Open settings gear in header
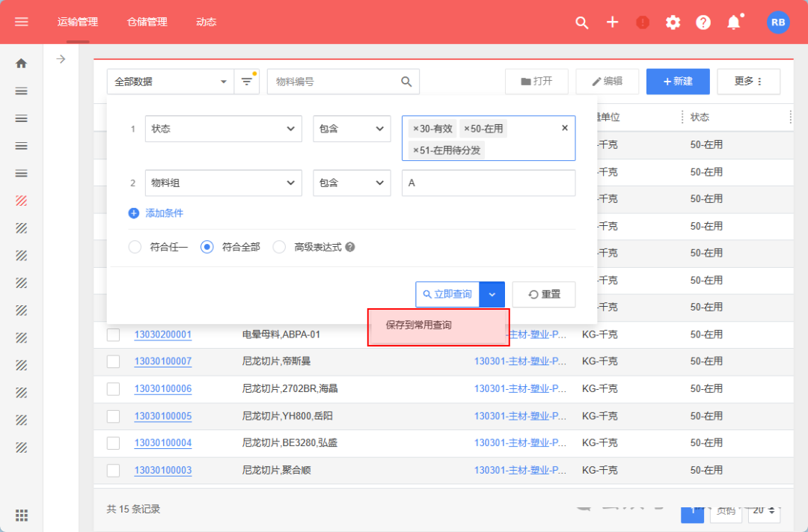Viewport: 808px width, 532px height. click(673, 22)
